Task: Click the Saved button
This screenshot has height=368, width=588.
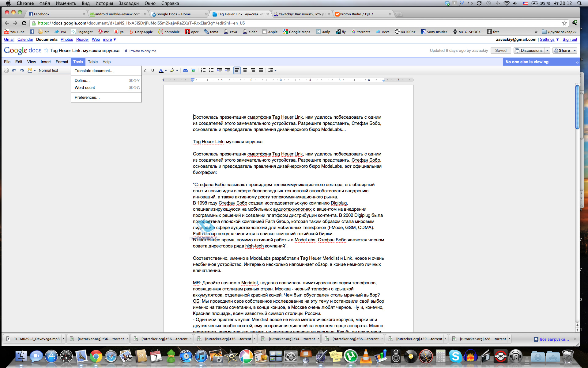Action: (501, 50)
